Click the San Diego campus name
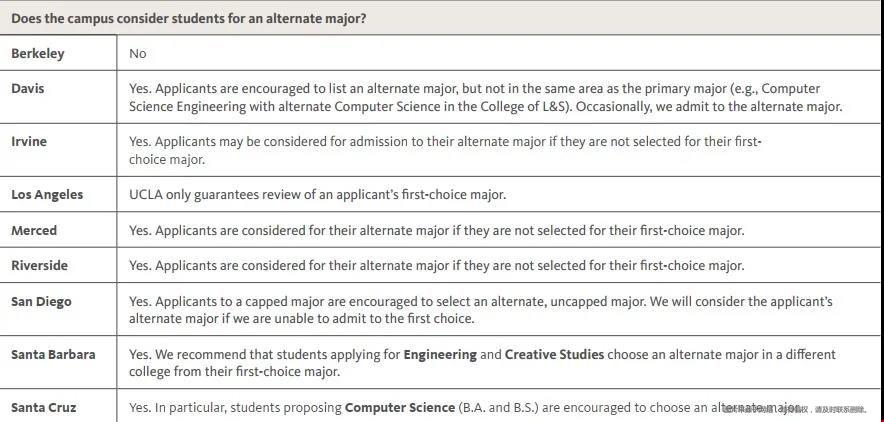The width and height of the screenshot is (884, 422). click(41, 301)
